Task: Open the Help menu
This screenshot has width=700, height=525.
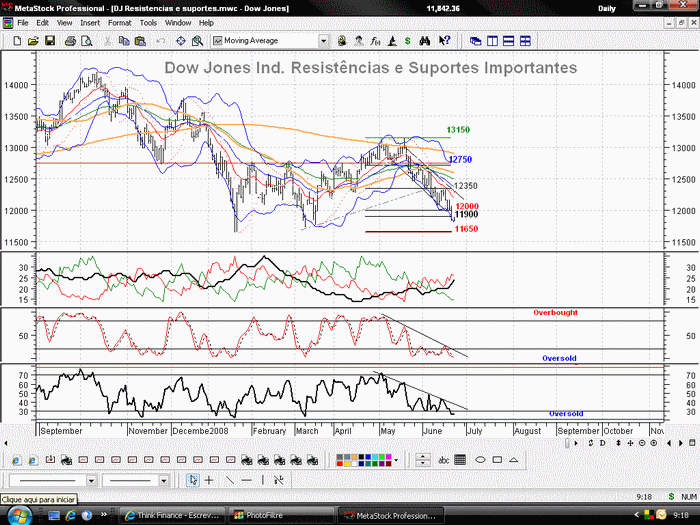Action: (x=206, y=23)
